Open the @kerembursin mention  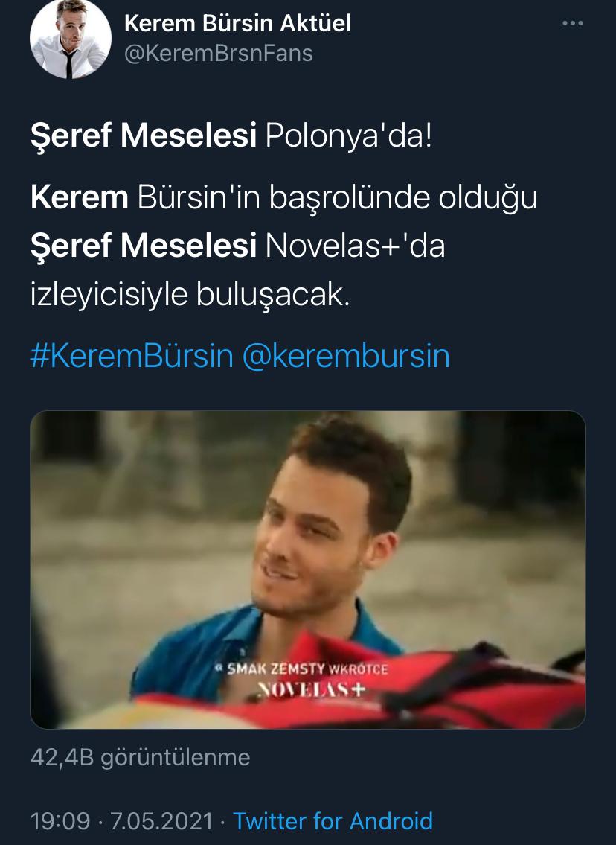tap(346, 356)
